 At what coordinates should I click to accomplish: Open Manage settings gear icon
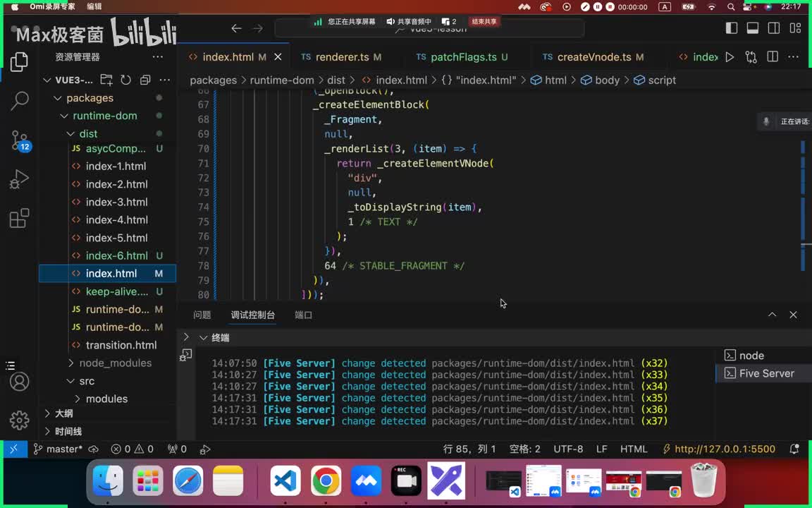coord(20,421)
